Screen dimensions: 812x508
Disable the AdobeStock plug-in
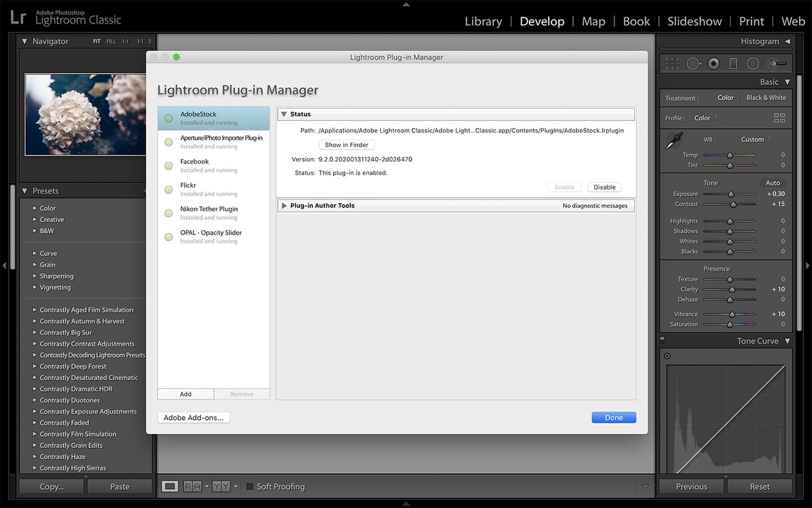coord(604,187)
